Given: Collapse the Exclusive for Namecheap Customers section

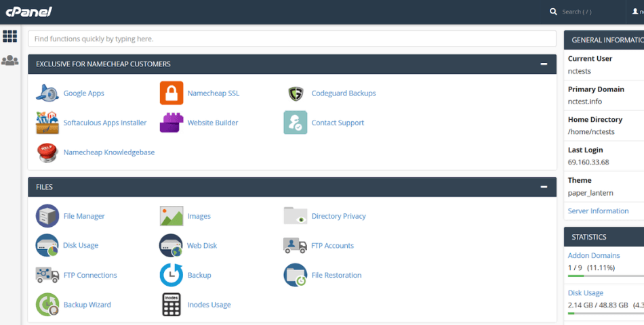Looking at the screenshot, I should (x=544, y=64).
